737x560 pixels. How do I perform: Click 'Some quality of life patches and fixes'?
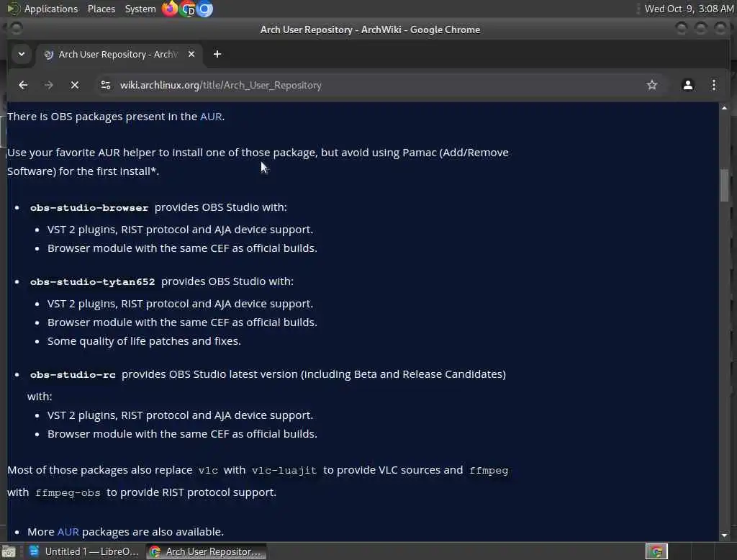pos(144,341)
